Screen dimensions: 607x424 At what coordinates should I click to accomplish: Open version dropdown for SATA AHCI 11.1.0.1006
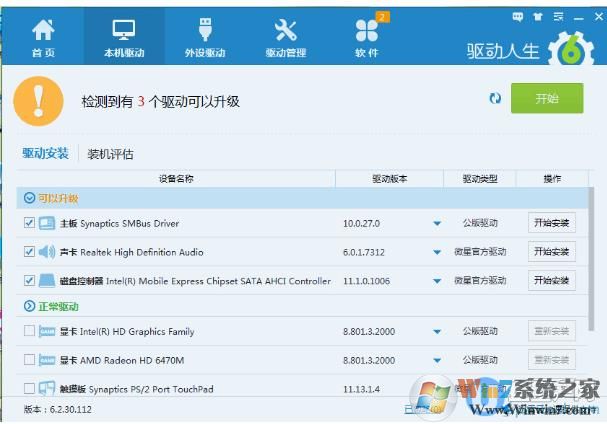(x=437, y=281)
